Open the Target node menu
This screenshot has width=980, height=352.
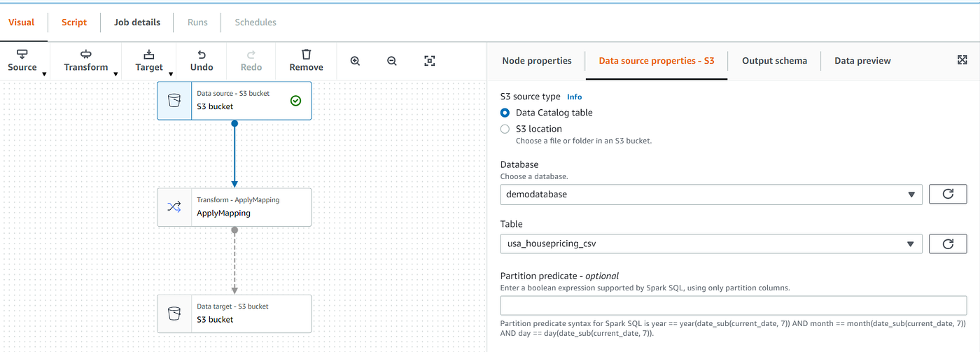pyautogui.click(x=149, y=60)
